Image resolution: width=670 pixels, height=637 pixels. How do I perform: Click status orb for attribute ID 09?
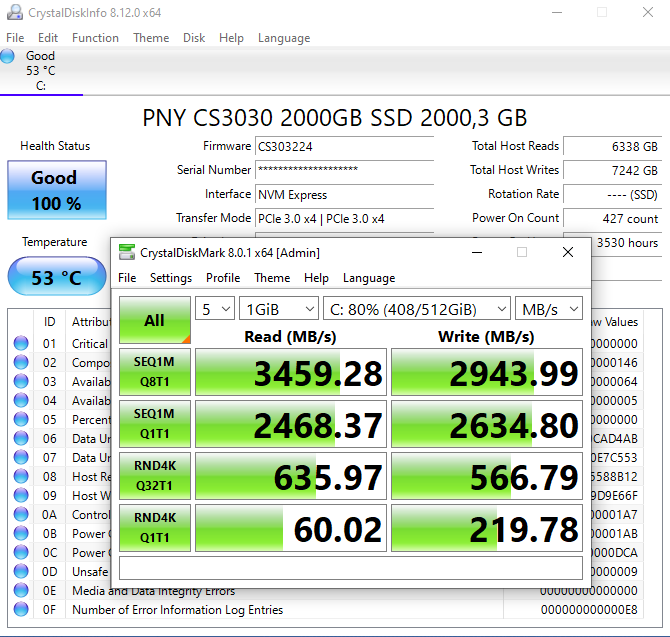pyautogui.click(x=21, y=495)
